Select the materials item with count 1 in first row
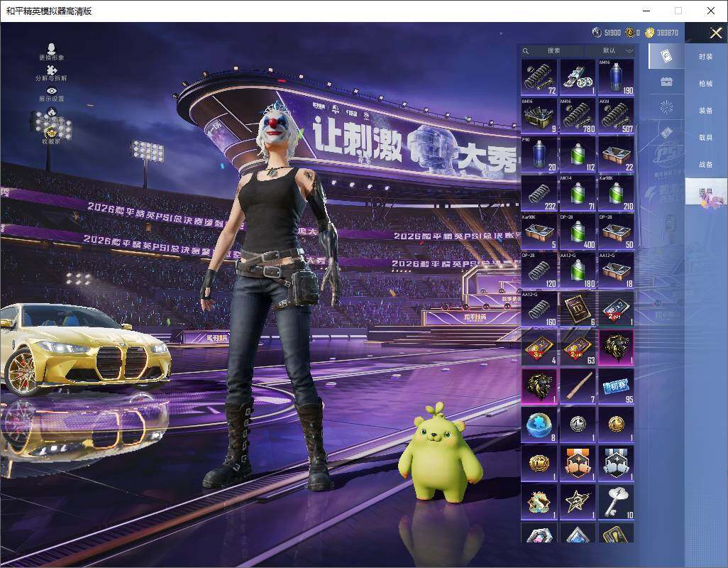The image size is (728, 568). [578, 77]
